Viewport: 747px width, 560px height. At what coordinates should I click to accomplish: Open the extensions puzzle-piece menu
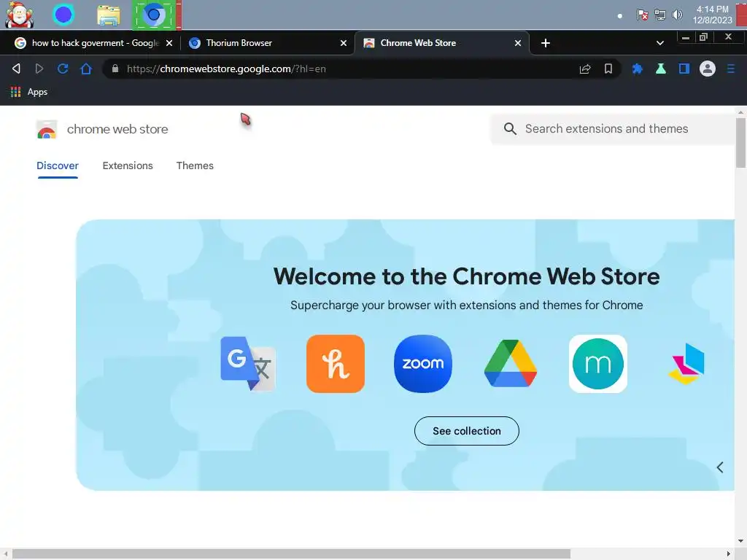tap(637, 69)
